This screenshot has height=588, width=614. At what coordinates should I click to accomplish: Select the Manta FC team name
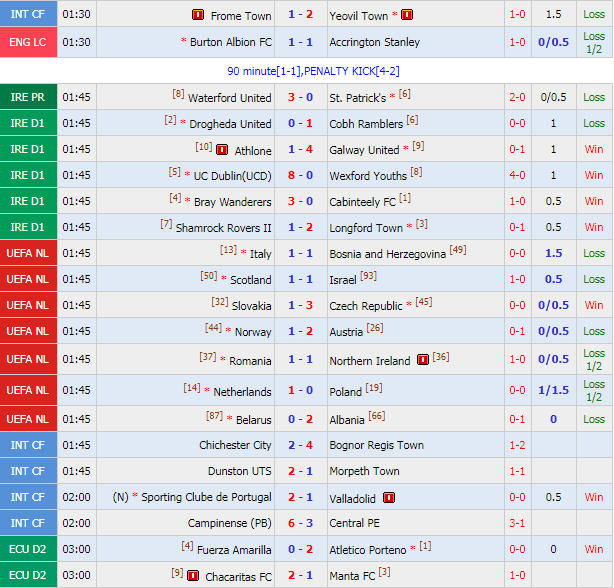[352, 576]
